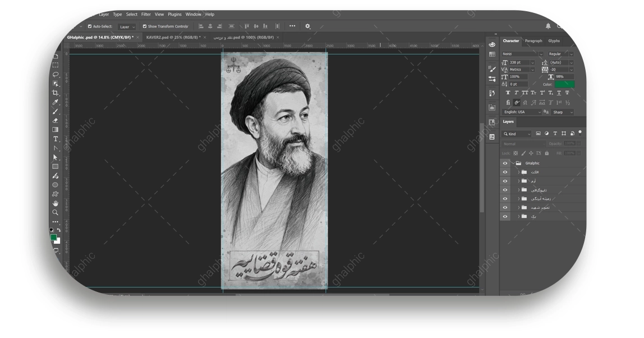
Task: Open the Plugins menu
Action: (x=174, y=15)
